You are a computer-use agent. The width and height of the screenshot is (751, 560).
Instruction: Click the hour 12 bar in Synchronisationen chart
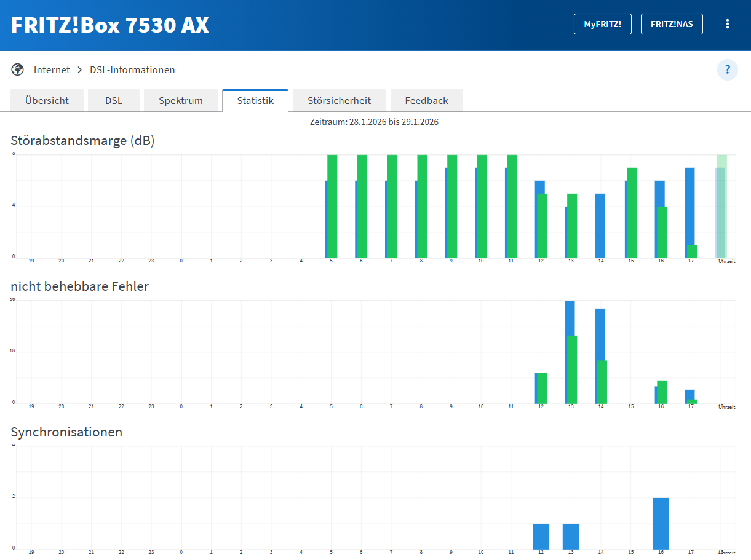[x=541, y=536]
